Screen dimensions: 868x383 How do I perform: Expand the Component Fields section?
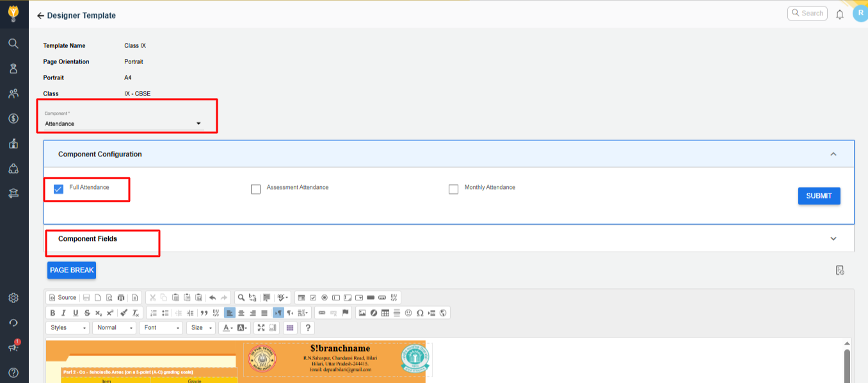pos(833,239)
